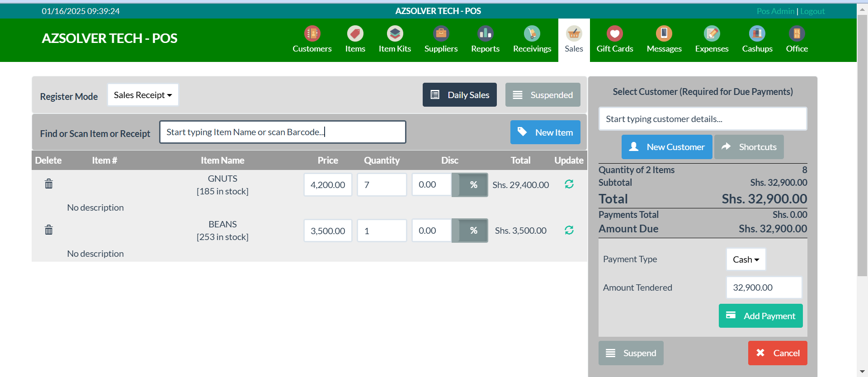Open the Messages phone icon
The height and width of the screenshot is (377, 868).
[664, 33]
